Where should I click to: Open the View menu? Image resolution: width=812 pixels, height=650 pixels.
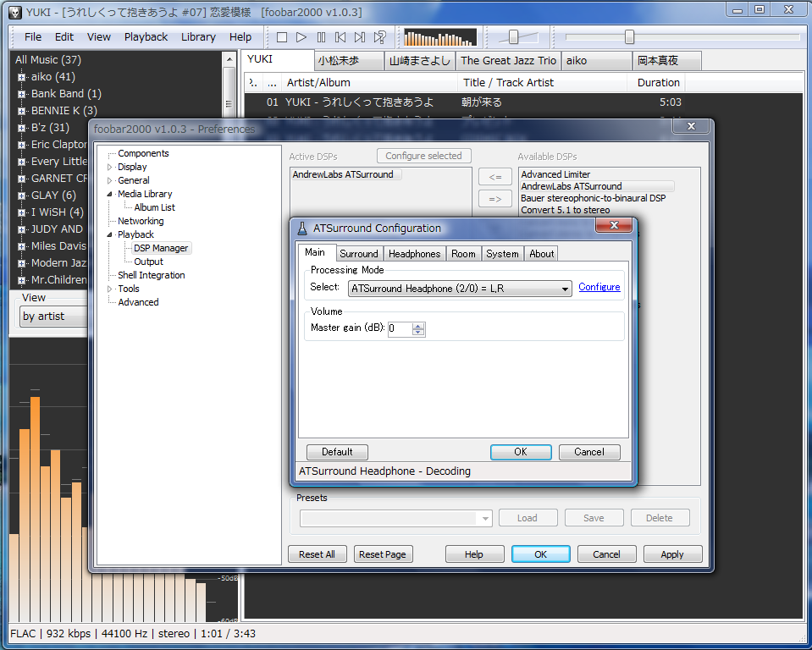(x=98, y=36)
